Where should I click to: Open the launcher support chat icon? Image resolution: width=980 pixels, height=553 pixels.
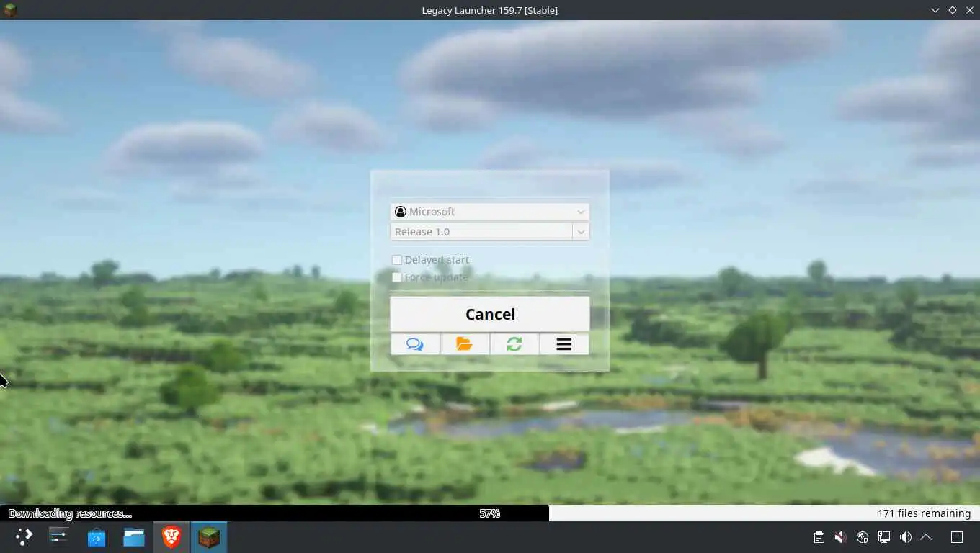coord(415,344)
